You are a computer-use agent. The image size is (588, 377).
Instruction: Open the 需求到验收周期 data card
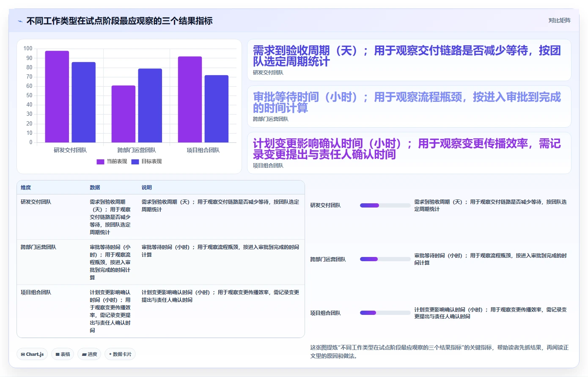pos(409,60)
